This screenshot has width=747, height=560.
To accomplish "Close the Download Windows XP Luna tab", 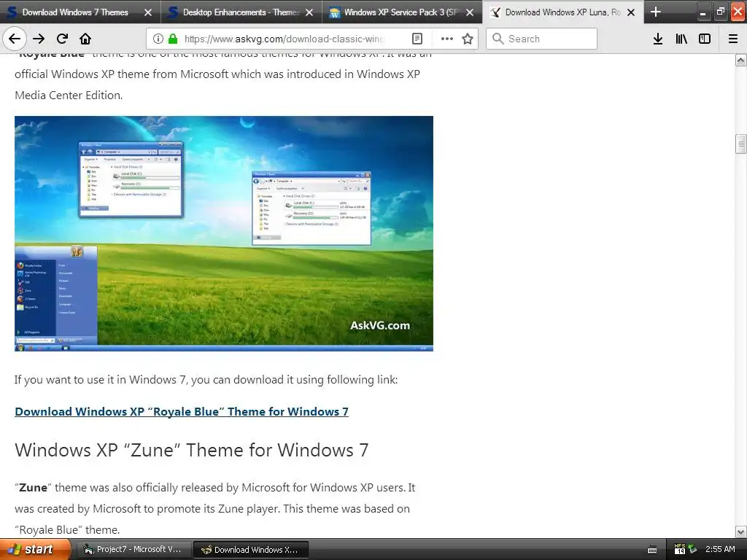I will pyautogui.click(x=631, y=12).
